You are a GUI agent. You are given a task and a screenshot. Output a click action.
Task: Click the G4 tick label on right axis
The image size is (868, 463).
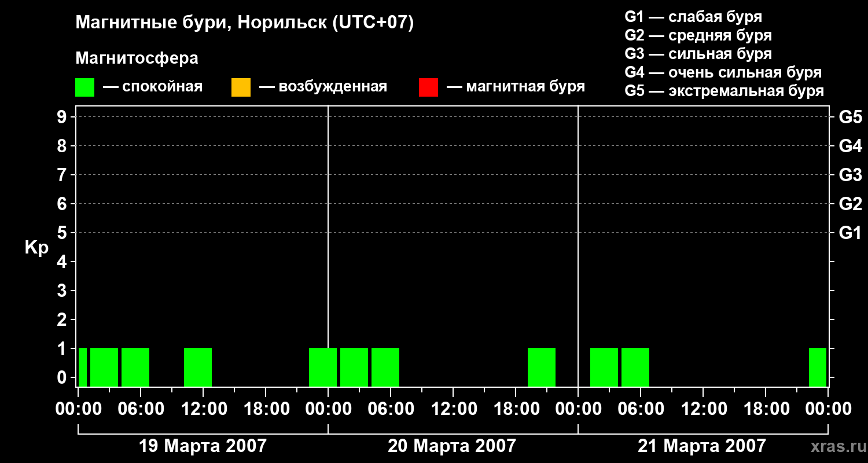coord(850,146)
